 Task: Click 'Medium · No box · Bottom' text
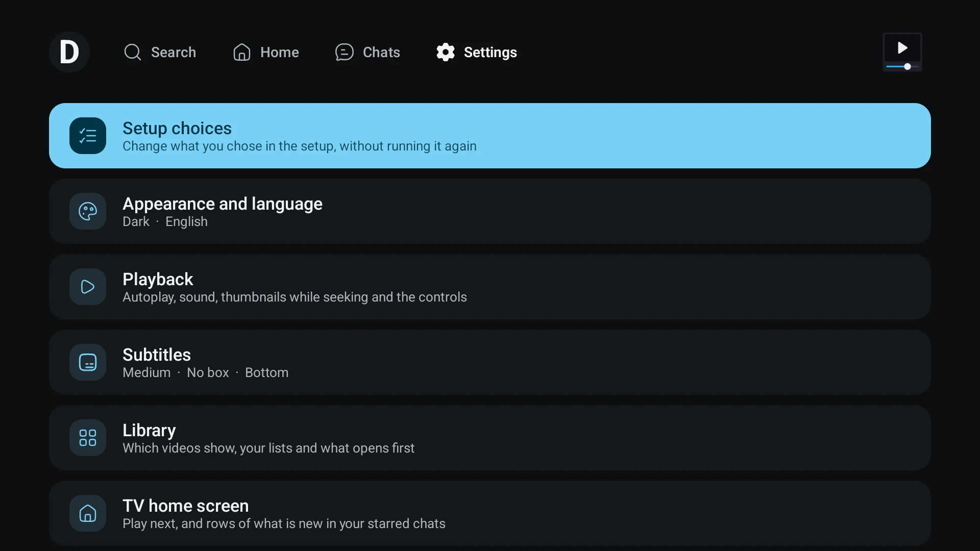coord(205,373)
